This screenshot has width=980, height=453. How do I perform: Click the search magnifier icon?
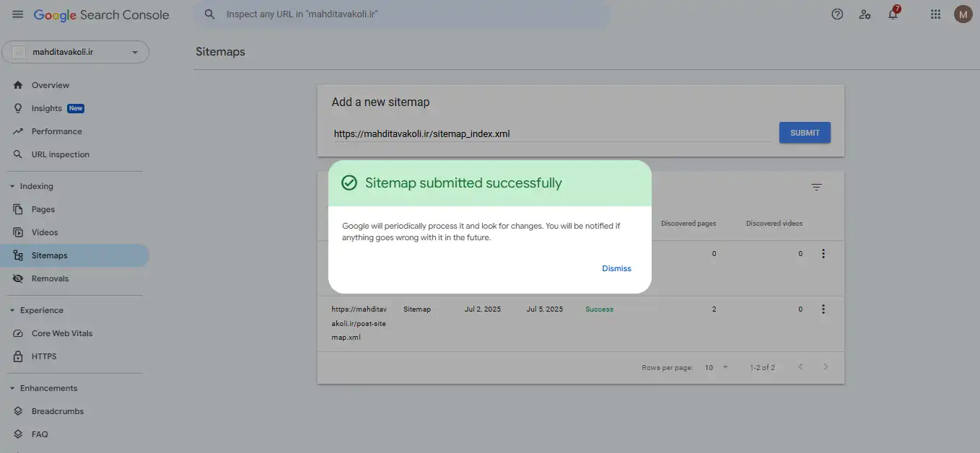click(x=210, y=14)
